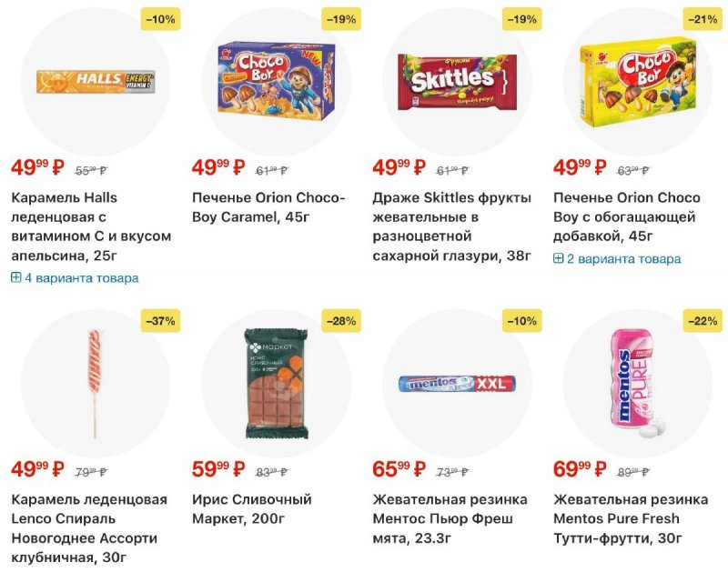This screenshot has width=728, height=582.
Task: Click the Market cream toffee image
Action: pos(276,382)
